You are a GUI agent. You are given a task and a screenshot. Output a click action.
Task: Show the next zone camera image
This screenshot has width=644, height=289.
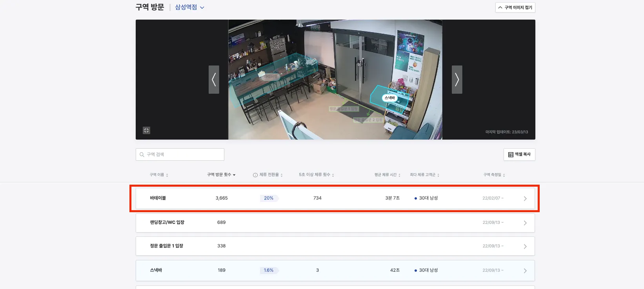click(x=457, y=80)
